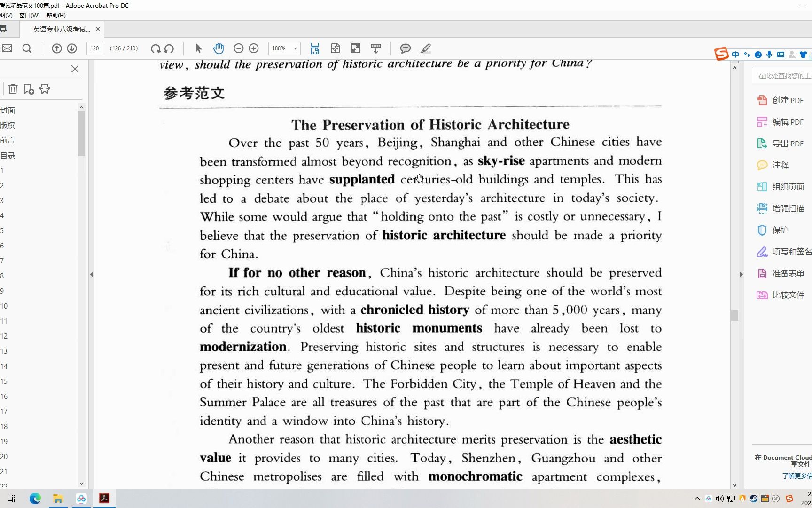Select the highlighter pen tool
Viewport: 812px width, 508px height.
tap(426, 48)
